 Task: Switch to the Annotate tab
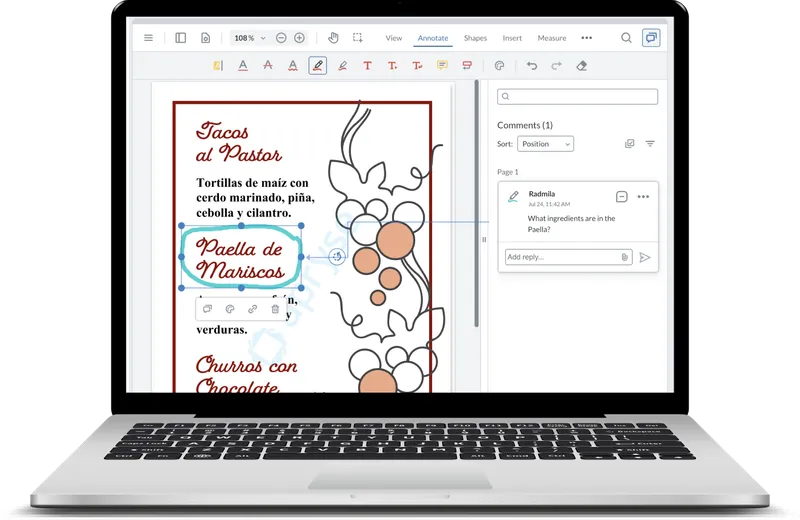tap(433, 38)
